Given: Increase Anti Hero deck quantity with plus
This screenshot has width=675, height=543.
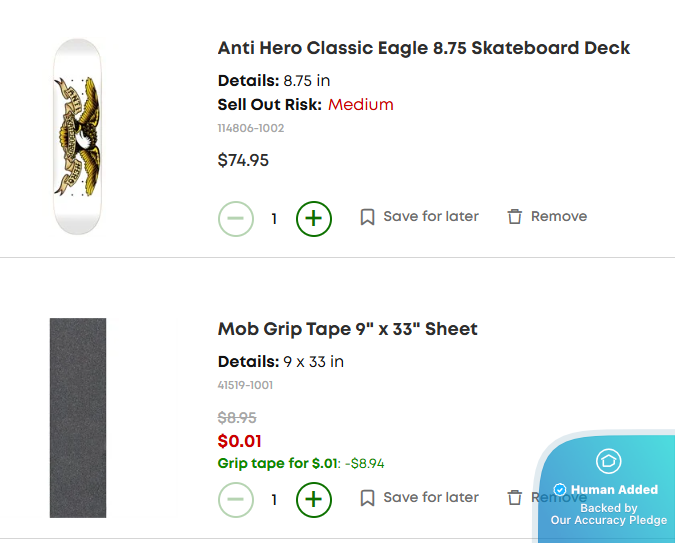Looking at the screenshot, I should (x=314, y=217).
